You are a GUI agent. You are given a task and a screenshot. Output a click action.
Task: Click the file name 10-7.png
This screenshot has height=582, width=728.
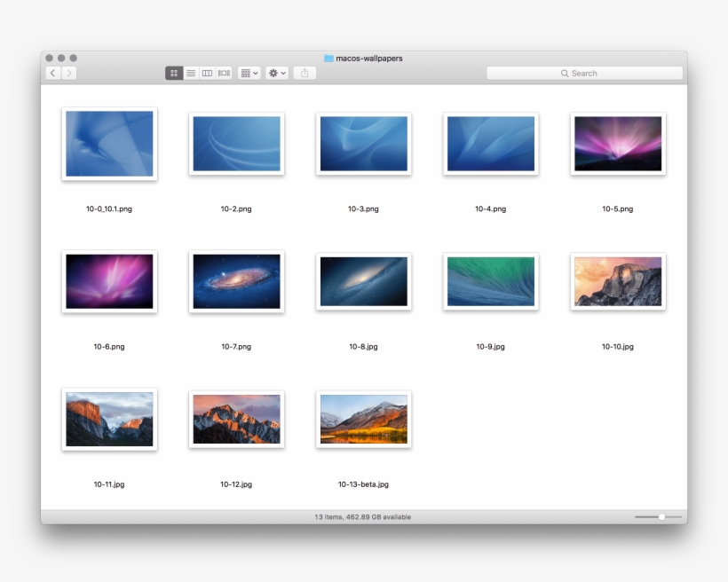click(x=236, y=347)
